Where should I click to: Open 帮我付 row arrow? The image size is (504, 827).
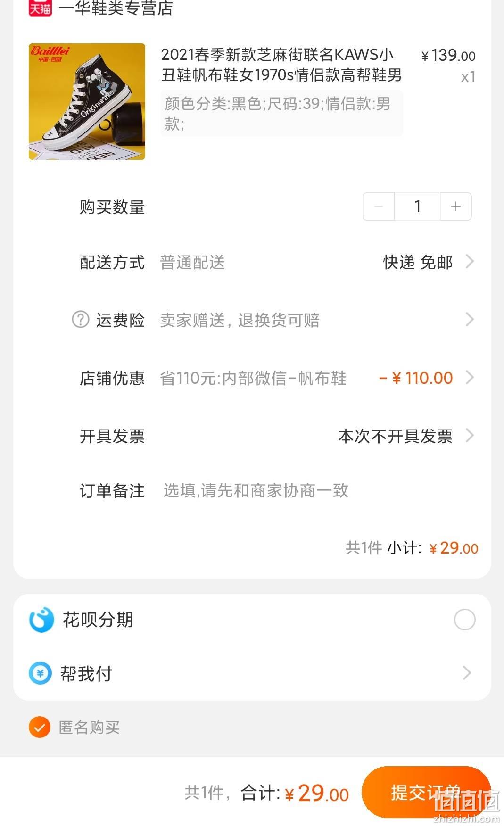pyautogui.click(x=467, y=673)
